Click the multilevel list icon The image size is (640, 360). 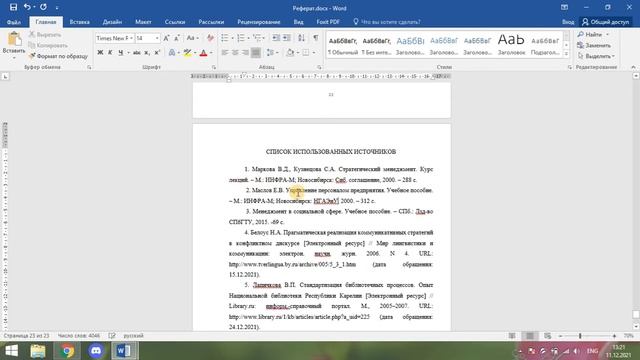257,38
